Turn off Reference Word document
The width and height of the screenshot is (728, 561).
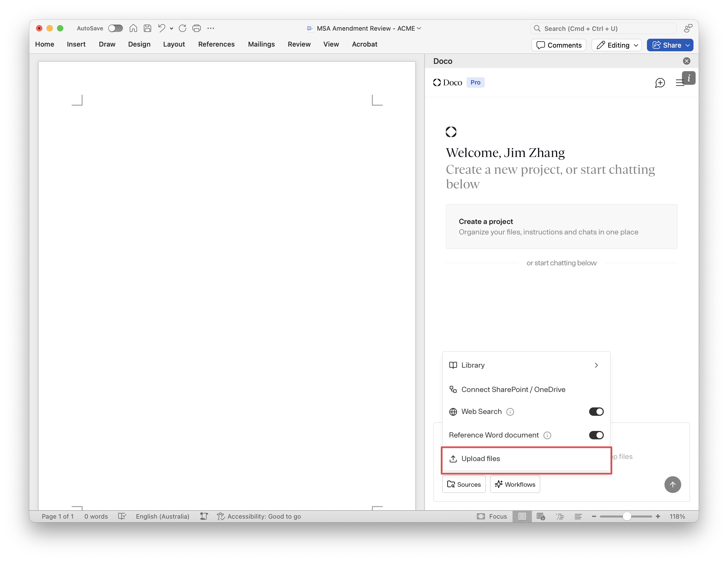[x=596, y=435]
